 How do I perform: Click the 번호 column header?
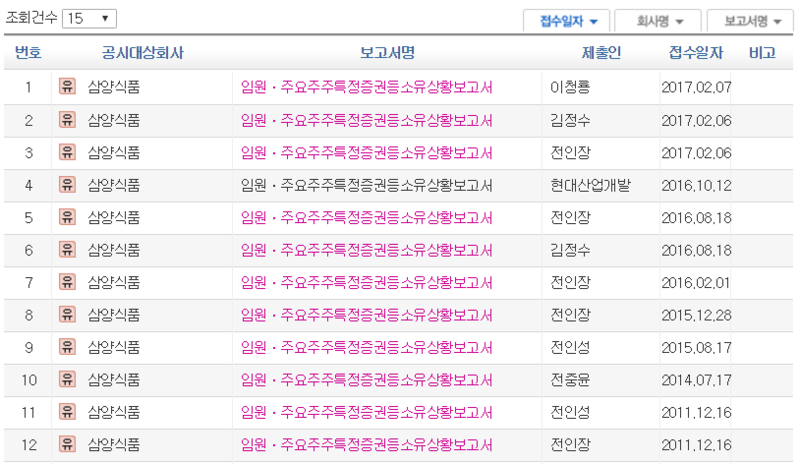click(28, 53)
